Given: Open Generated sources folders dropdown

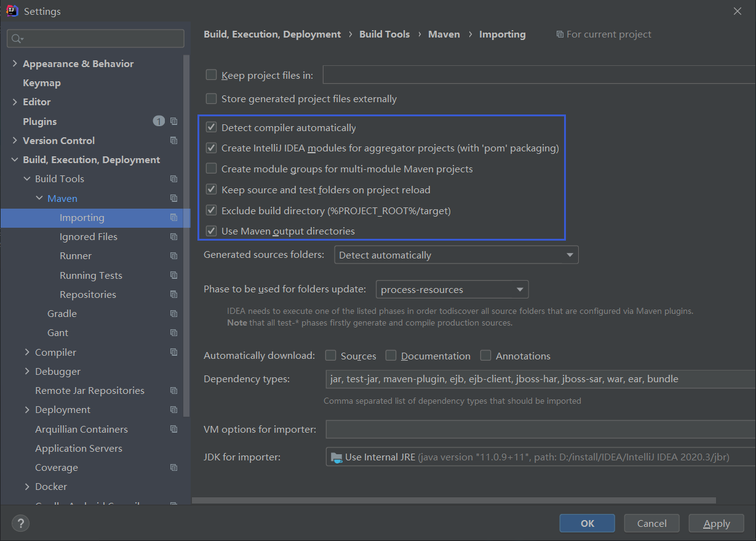Looking at the screenshot, I should coord(456,255).
